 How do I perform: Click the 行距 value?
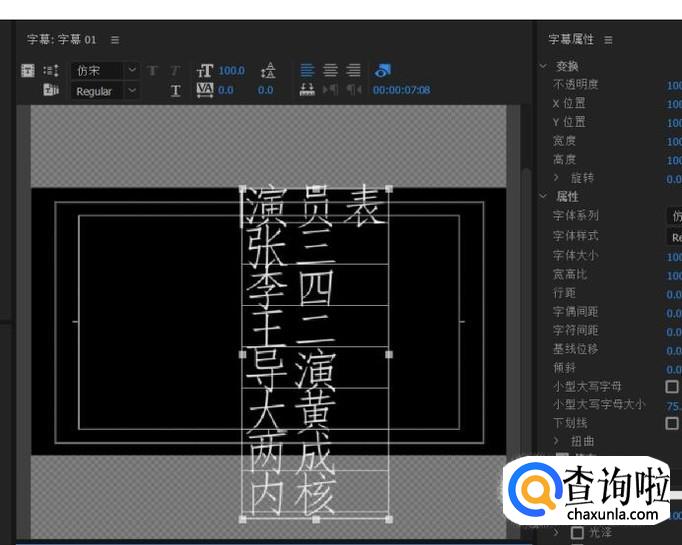[674, 294]
